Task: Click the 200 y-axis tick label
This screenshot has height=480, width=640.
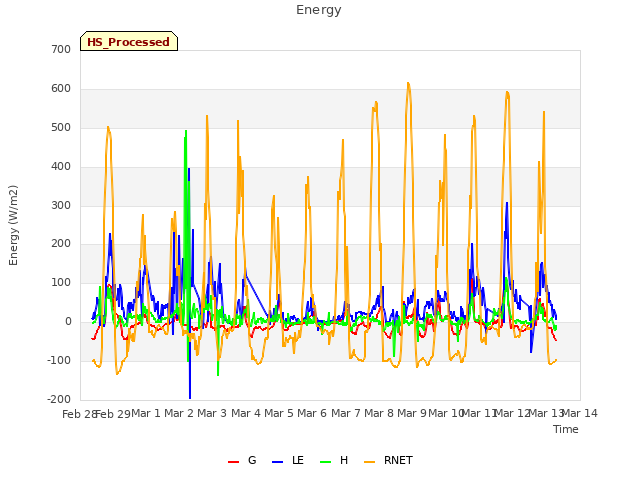Action: point(61,244)
